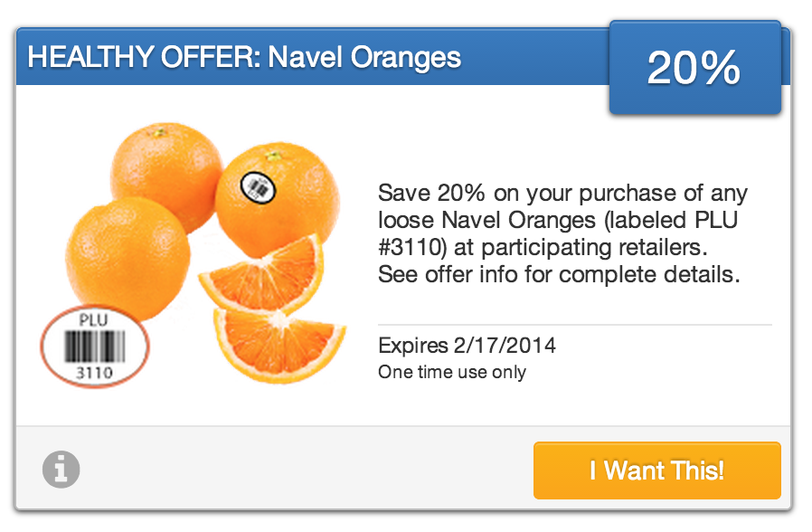Image resolution: width=812 pixels, height=532 pixels.
Task: Click the offer description text paragraph
Action: [x=562, y=233]
